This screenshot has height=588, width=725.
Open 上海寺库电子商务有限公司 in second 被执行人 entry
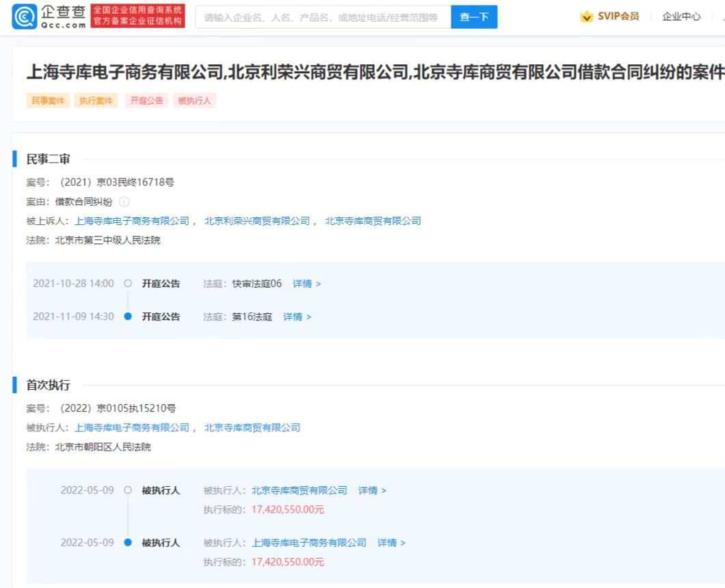(309, 543)
